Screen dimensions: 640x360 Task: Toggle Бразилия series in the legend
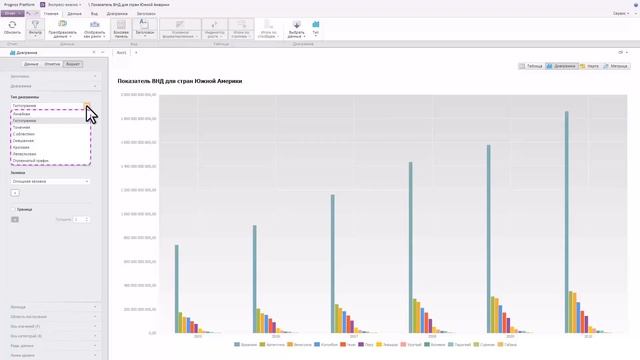pyautogui.click(x=246, y=345)
